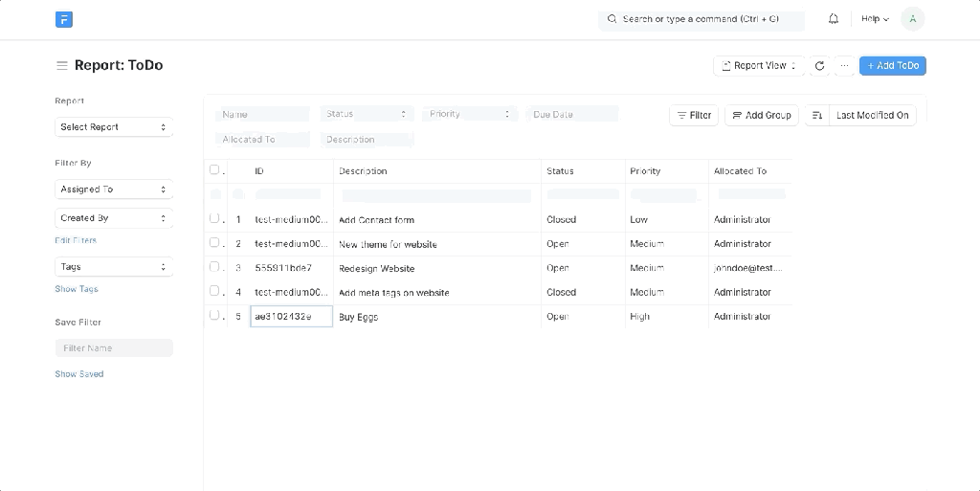Toggle sort order direction icon
The height and width of the screenshot is (491, 980).
(x=817, y=116)
